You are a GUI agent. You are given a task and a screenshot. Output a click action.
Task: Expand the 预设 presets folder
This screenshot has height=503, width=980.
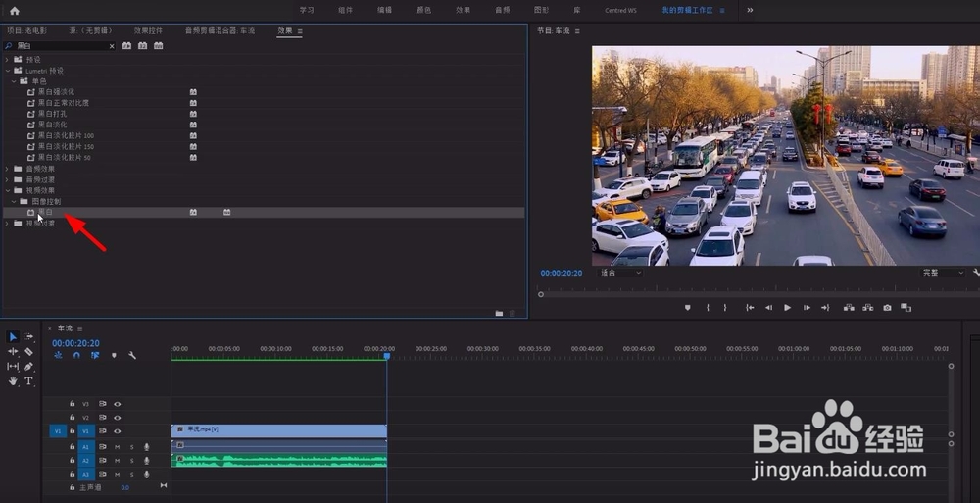point(8,60)
